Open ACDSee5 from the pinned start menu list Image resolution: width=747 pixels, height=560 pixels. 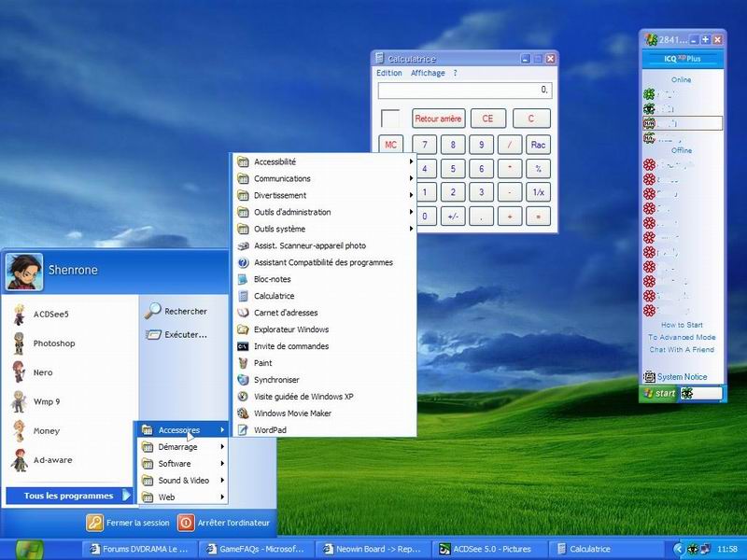(51, 314)
